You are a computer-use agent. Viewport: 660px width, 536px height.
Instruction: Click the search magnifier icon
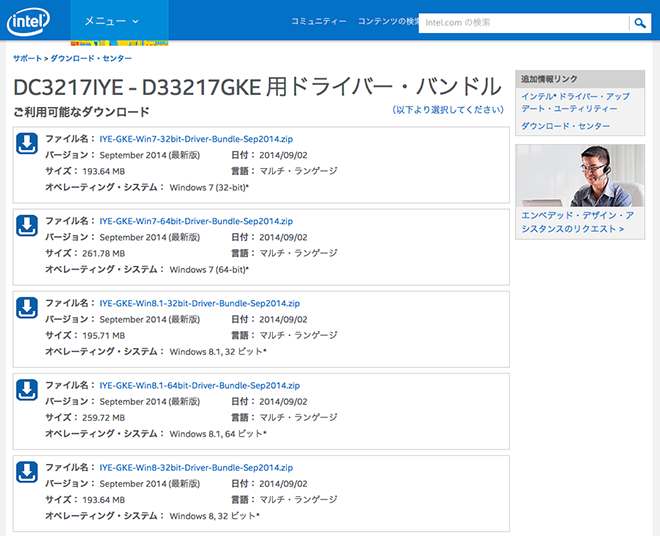(x=640, y=23)
